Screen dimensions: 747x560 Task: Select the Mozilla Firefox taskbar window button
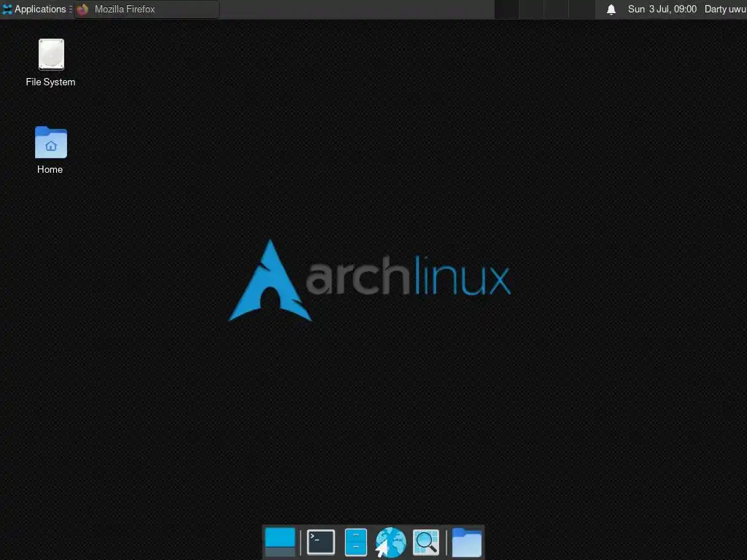[x=147, y=9]
